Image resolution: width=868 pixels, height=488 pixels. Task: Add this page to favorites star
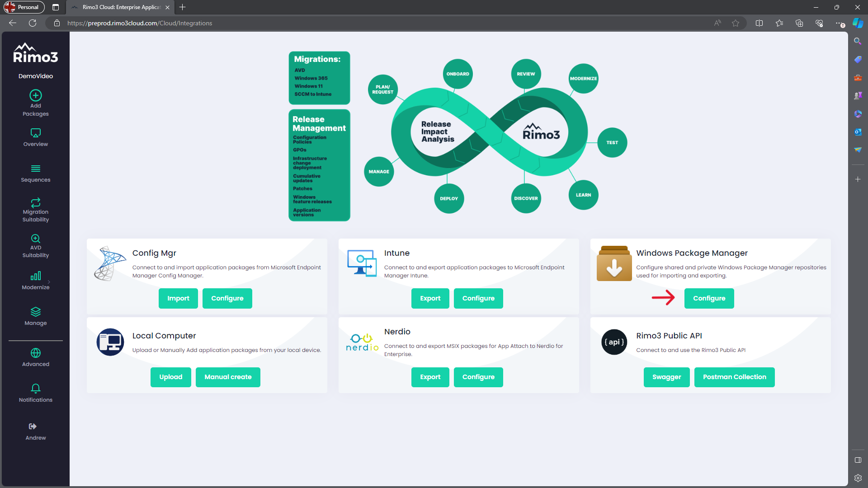[x=736, y=23]
